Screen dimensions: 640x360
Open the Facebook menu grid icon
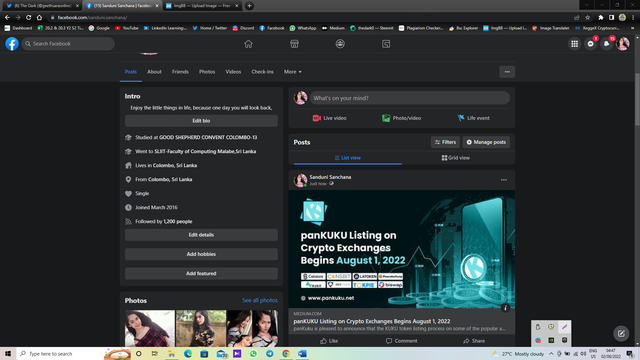[574, 44]
